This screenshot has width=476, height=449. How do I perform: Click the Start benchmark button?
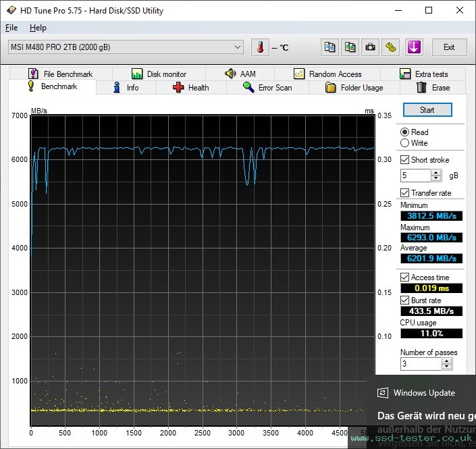click(x=427, y=110)
